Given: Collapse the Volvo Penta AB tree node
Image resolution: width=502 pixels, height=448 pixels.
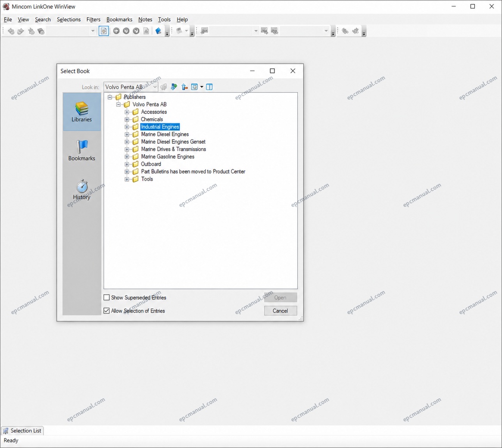Looking at the screenshot, I should coord(118,104).
